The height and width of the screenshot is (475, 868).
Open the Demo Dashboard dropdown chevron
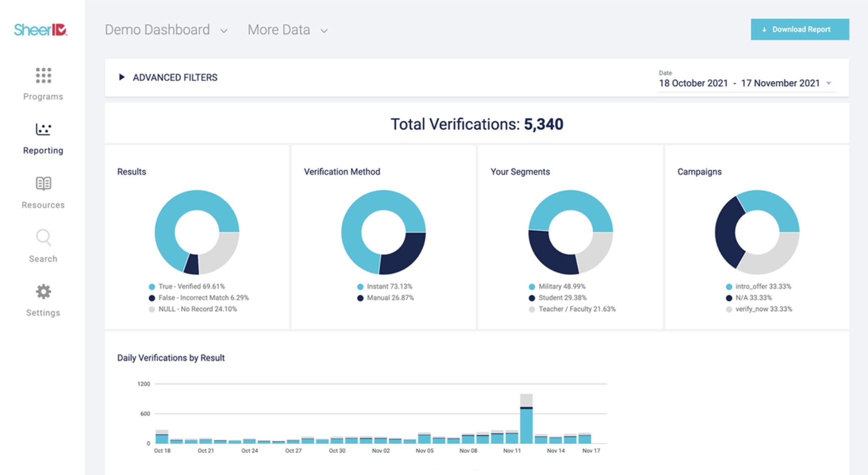(224, 31)
